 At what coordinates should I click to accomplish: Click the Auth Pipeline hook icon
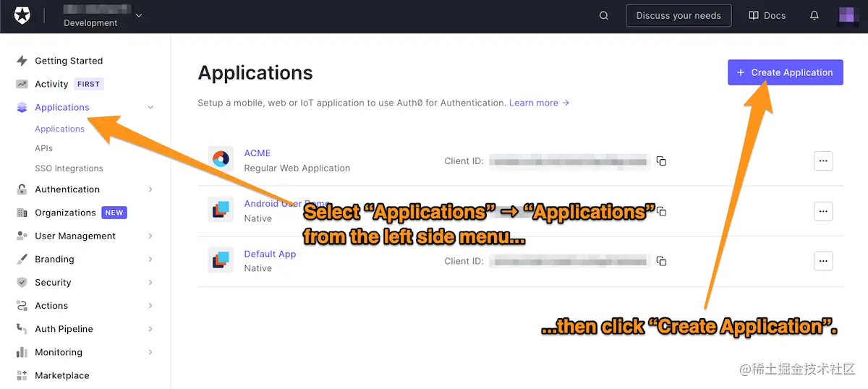[22, 329]
